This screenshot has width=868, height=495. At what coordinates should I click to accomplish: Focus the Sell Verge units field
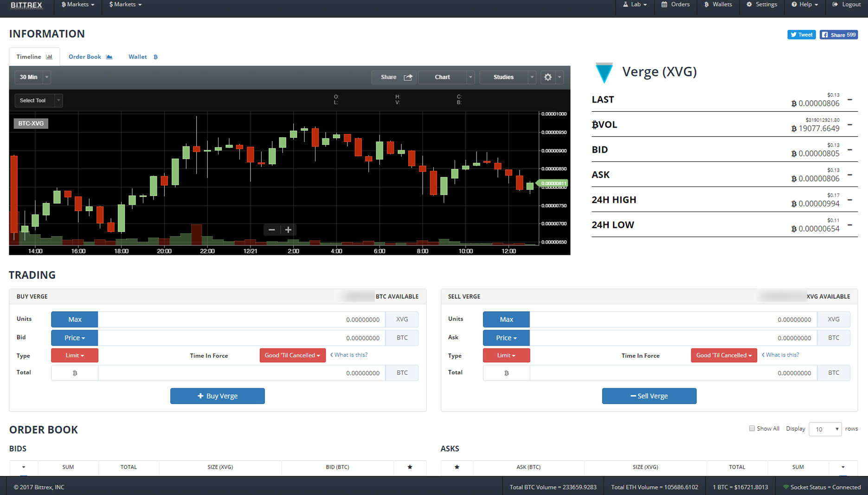tap(673, 319)
